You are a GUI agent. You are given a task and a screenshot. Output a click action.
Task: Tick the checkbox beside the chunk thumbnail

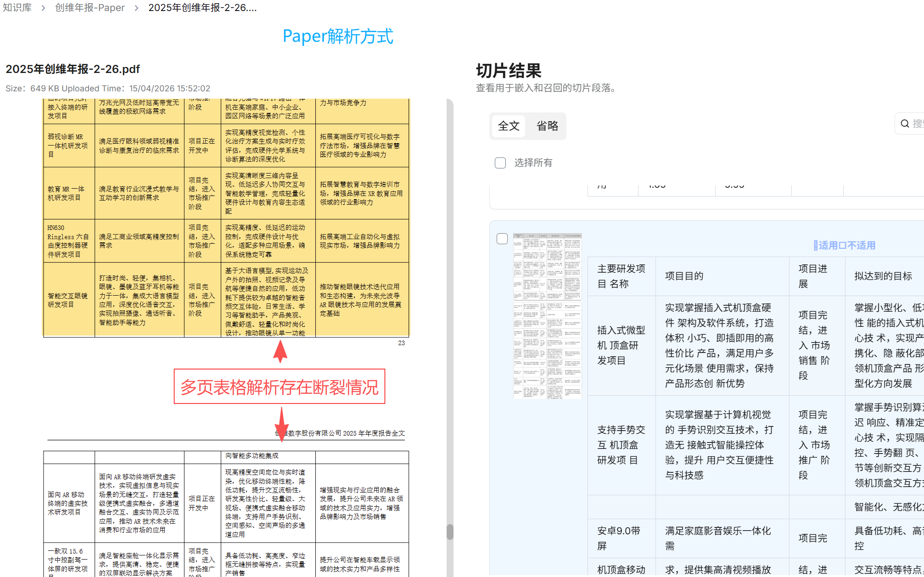(x=502, y=239)
